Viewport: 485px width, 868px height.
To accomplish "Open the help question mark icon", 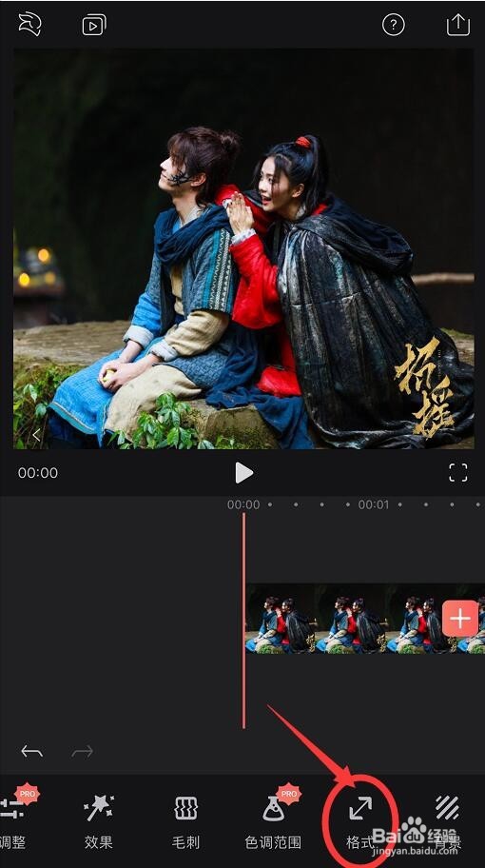I will point(393,25).
